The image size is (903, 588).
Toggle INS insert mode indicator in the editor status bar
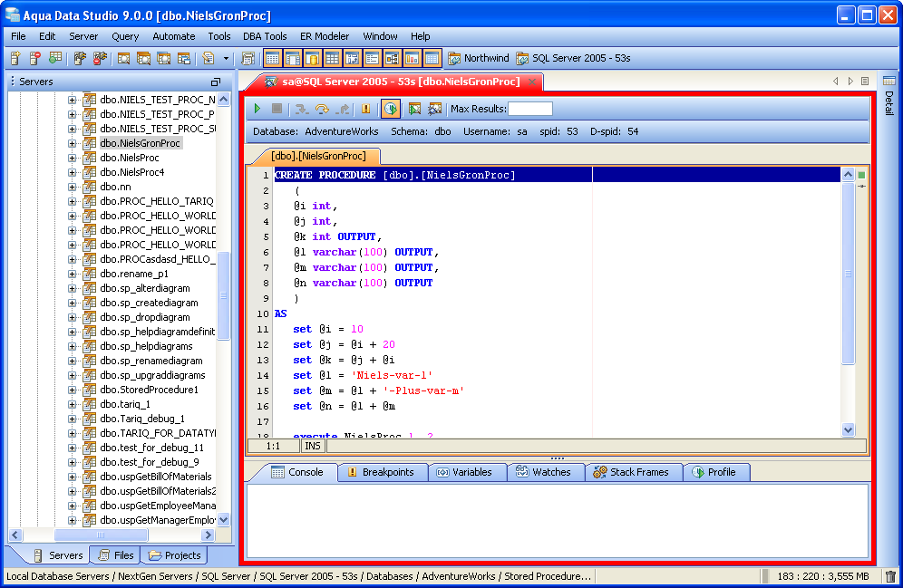click(313, 446)
